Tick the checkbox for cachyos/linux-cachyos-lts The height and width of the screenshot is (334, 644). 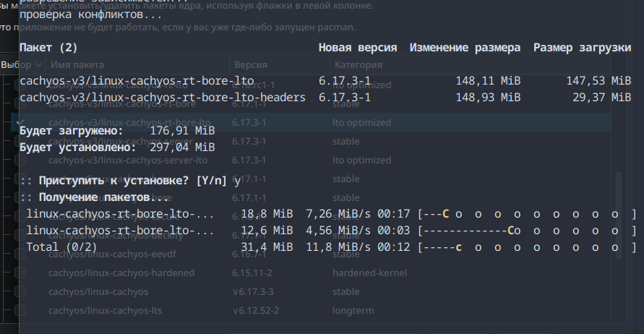[20, 311]
